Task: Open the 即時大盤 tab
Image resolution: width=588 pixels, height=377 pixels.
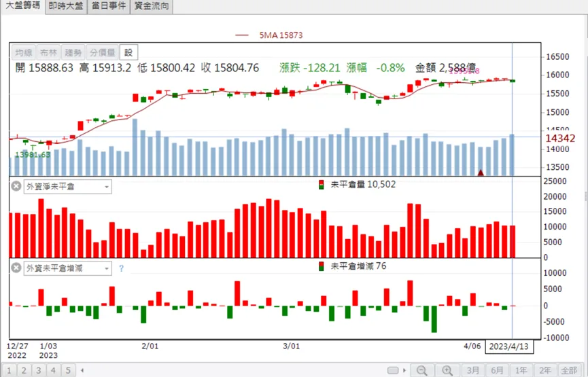Action: 66,6
